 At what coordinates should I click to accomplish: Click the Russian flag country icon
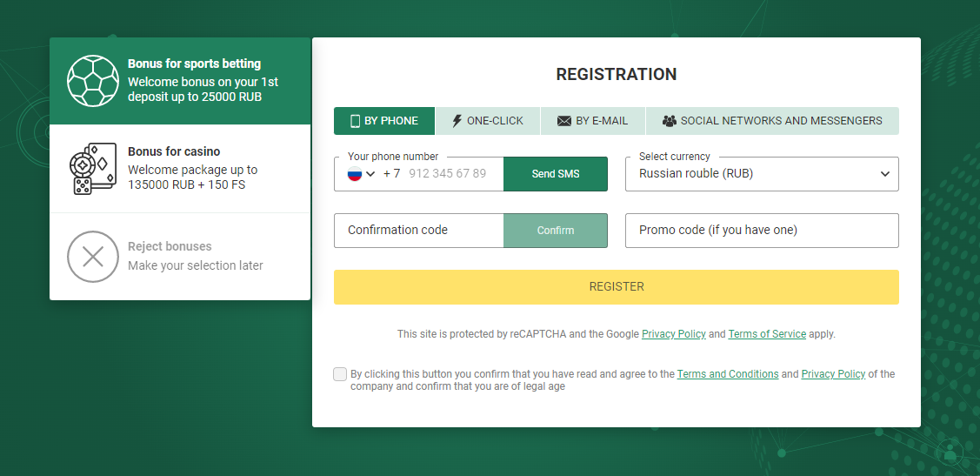point(355,174)
